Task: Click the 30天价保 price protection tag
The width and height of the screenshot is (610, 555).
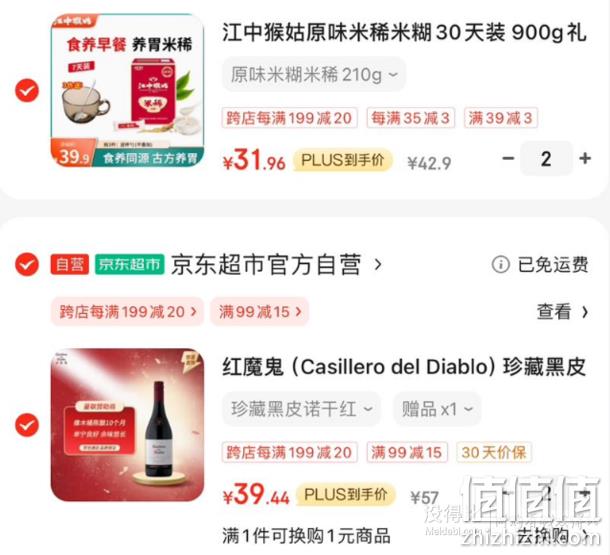Action: 494,452
